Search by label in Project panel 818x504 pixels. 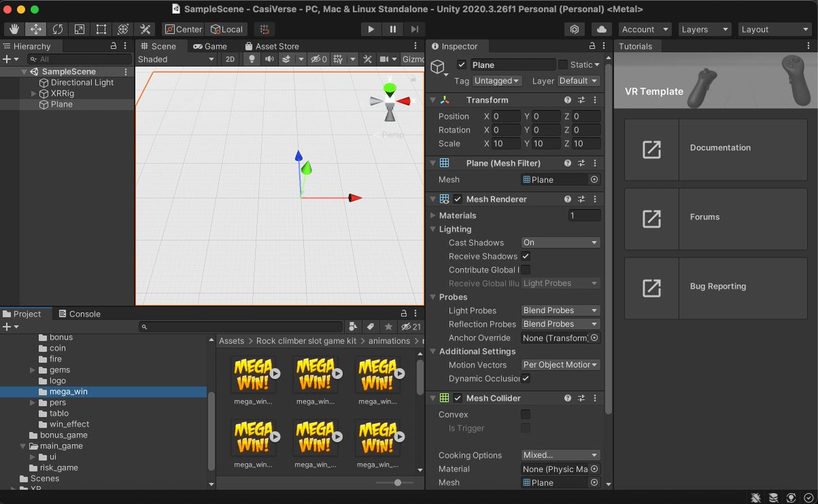point(371,327)
